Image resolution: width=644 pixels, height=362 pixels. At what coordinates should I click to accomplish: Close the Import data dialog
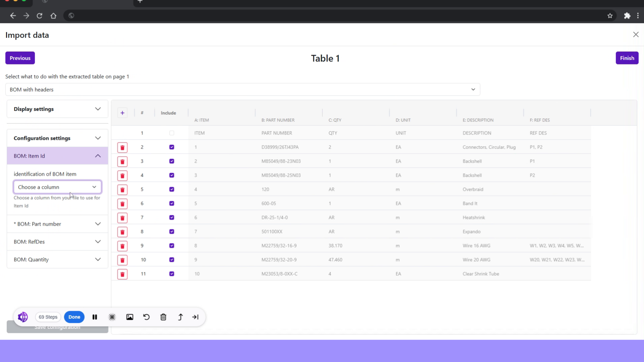click(636, 35)
